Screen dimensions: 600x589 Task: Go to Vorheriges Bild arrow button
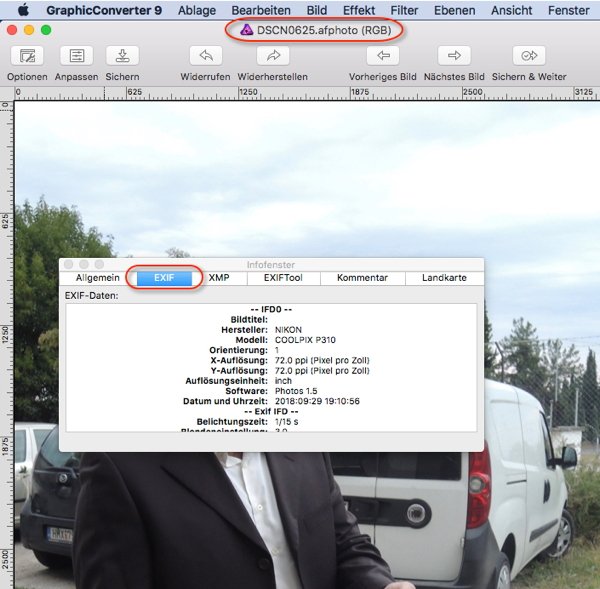pos(383,56)
